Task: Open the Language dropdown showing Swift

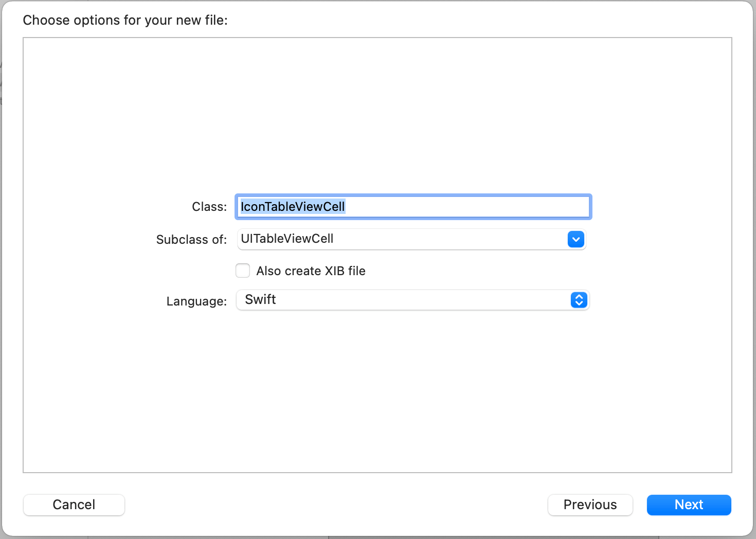Action: coord(411,300)
